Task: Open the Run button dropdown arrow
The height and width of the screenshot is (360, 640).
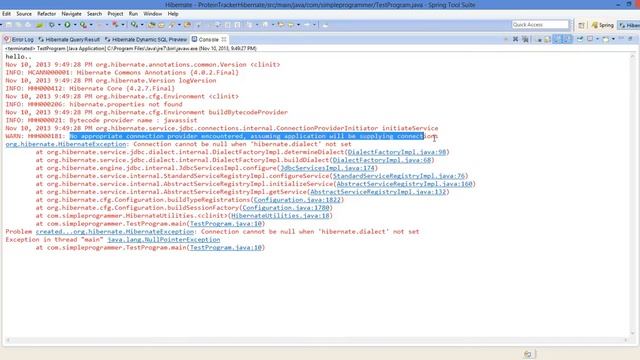Action: coord(75,25)
